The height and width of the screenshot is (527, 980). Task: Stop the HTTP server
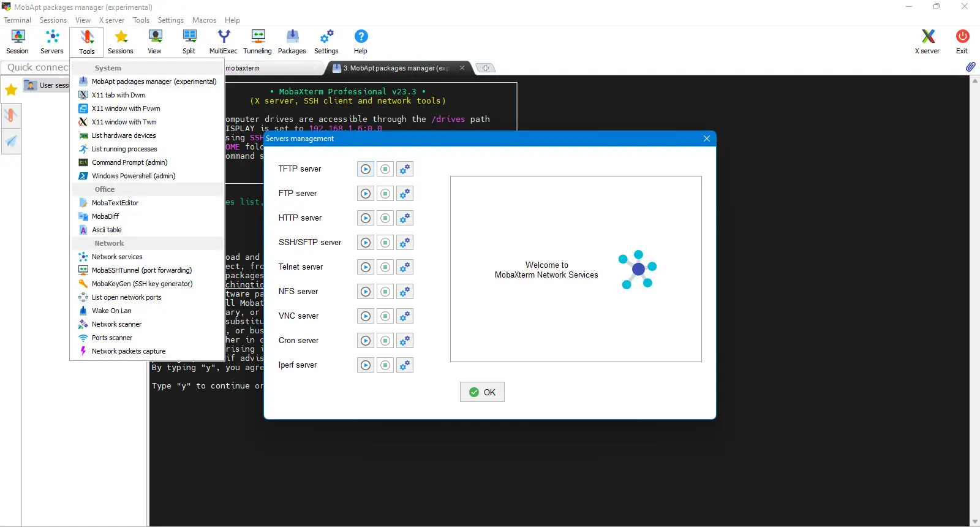pyautogui.click(x=385, y=218)
